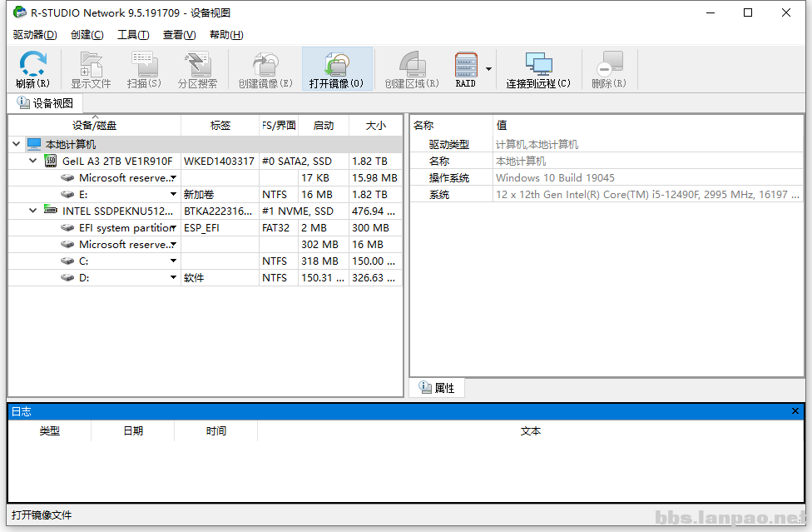
Task: Collapse the 本地计算机 tree node
Action: click(17, 144)
